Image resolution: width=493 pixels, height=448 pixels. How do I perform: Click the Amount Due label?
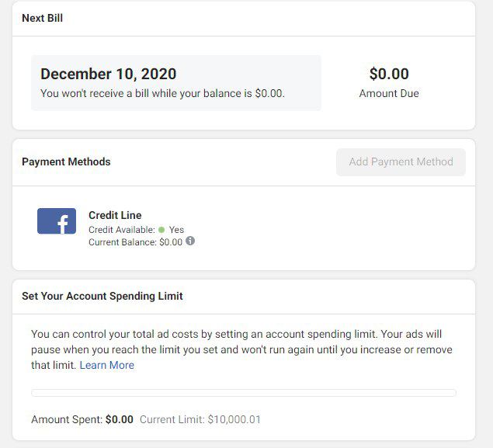(x=389, y=93)
